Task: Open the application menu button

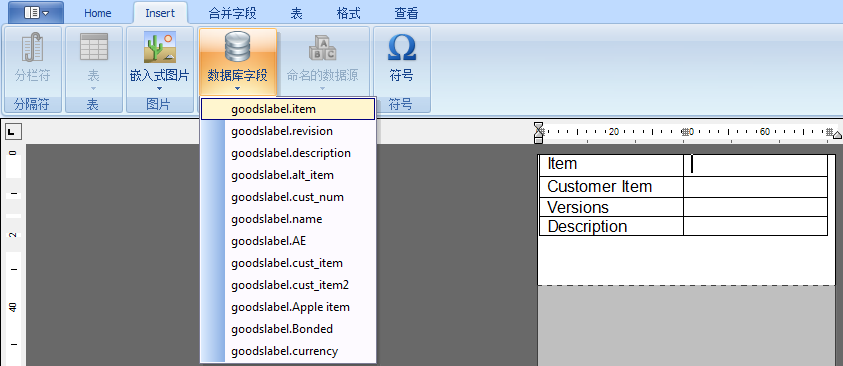Action: point(36,12)
